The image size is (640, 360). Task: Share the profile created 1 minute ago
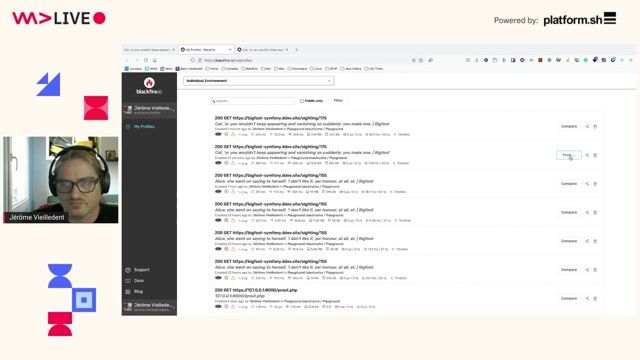[x=587, y=127]
